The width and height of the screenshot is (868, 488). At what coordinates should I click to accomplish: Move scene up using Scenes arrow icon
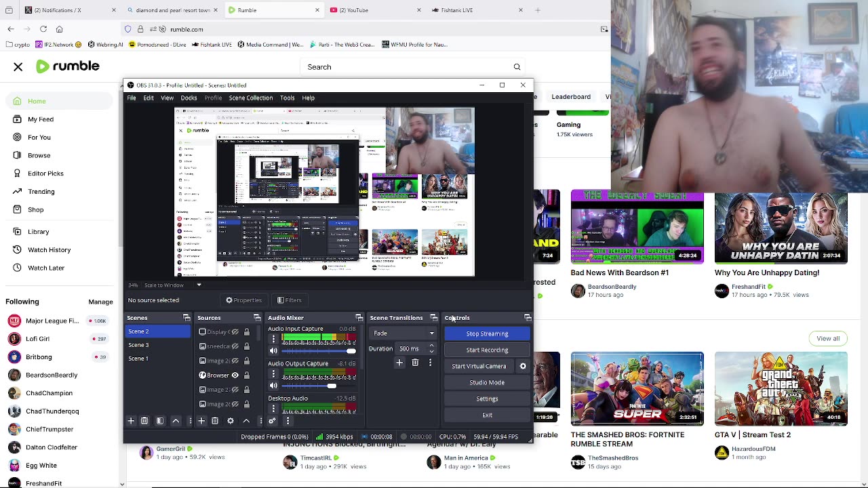click(176, 421)
